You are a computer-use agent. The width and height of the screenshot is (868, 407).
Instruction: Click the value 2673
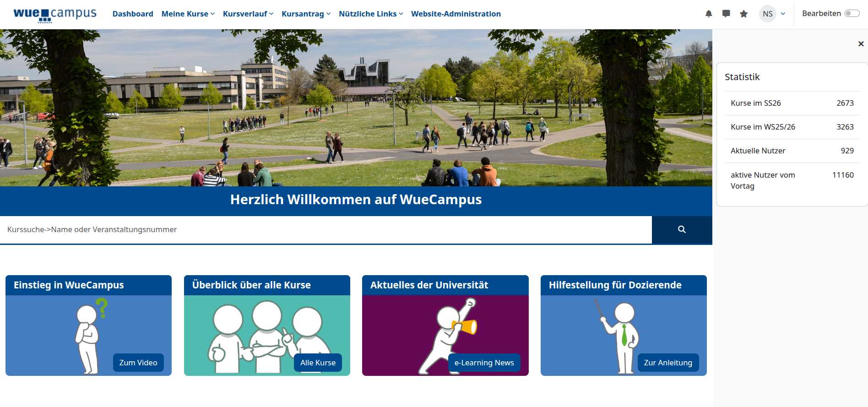845,103
